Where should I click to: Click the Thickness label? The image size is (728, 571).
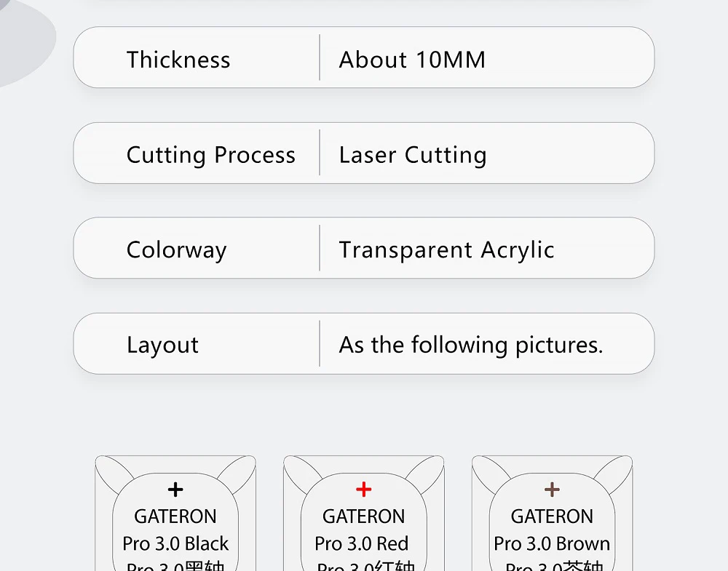click(178, 60)
